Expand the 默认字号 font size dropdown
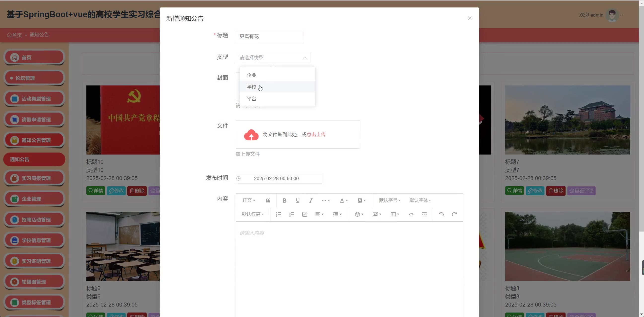This screenshot has width=644, height=317. [389, 200]
